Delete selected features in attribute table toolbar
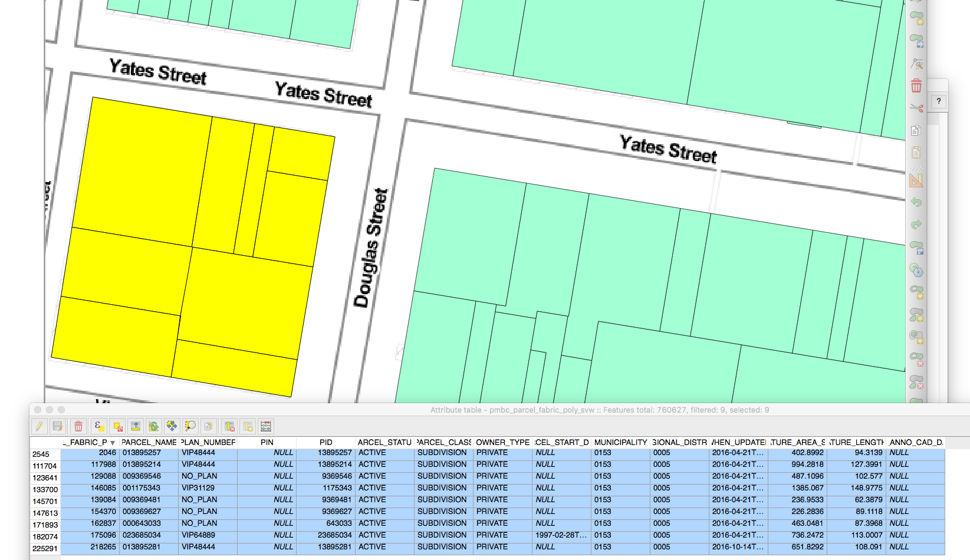 coord(78,426)
